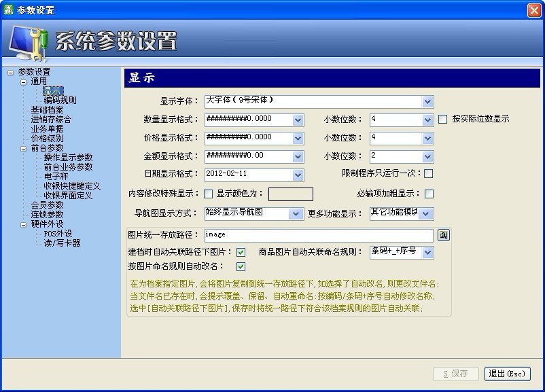This screenshot has height=392, width=545.
Task: Collapse the 参数设置 root node
Action: (11, 73)
